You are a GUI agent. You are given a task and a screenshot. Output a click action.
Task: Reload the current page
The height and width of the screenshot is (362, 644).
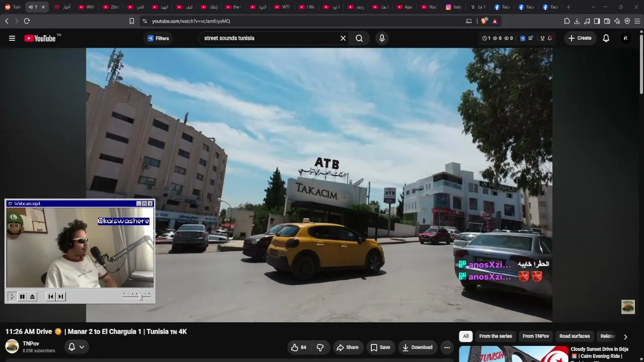click(x=27, y=21)
